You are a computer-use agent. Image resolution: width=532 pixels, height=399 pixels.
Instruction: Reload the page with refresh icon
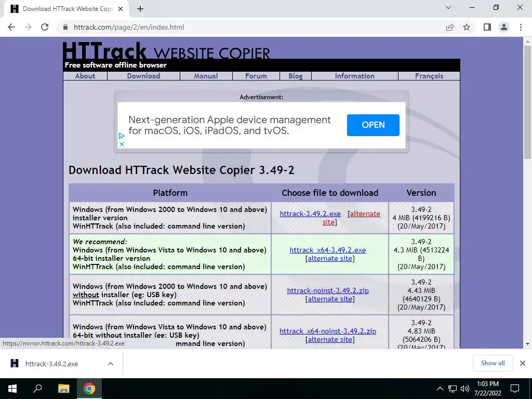[45, 27]
